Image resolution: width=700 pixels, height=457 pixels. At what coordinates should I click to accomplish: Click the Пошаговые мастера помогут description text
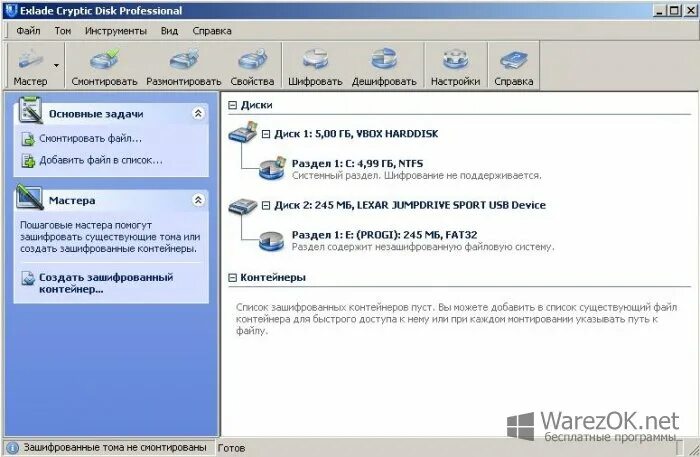click(x=110, y=237)
